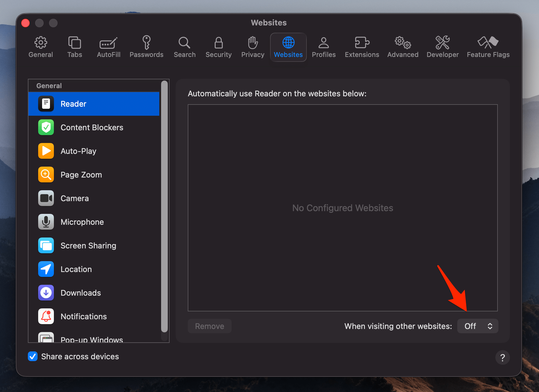The image size is (539, 392).
Task: Open the 'When visiting other websites' Off dropdown
Action: 478,326
